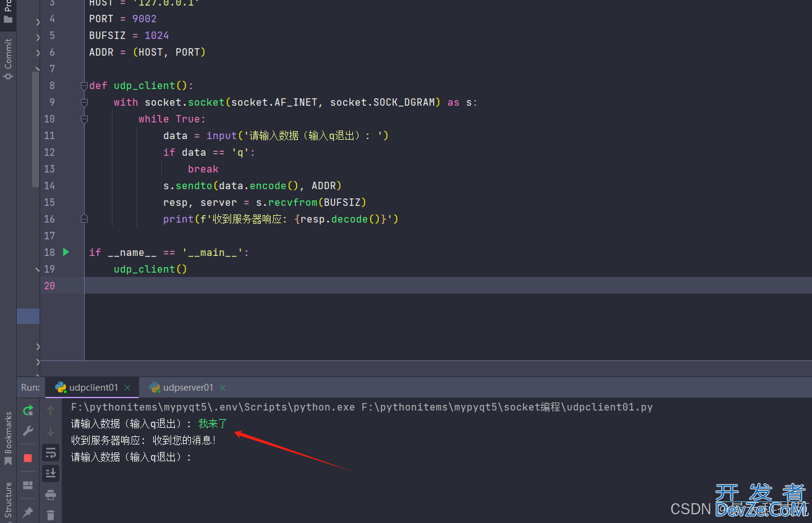
Task: Open the Structure tool window
Action: [x=8, y=500]
